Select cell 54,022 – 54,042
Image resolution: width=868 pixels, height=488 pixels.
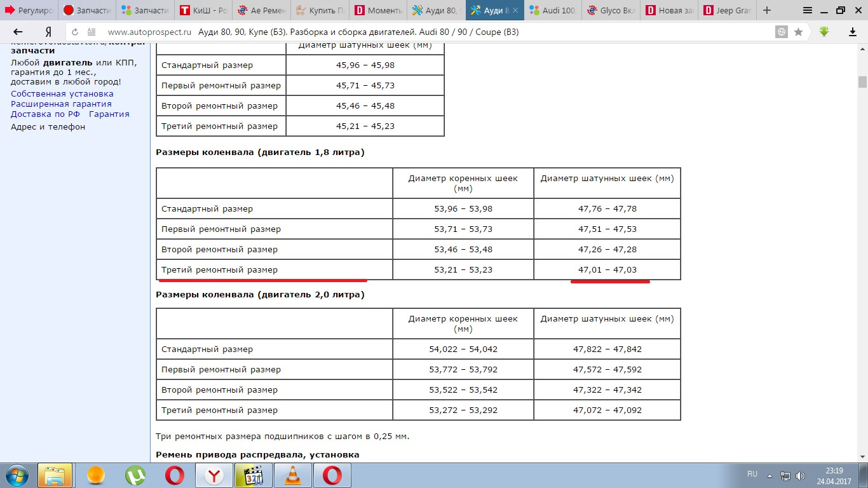click(463, 349)
